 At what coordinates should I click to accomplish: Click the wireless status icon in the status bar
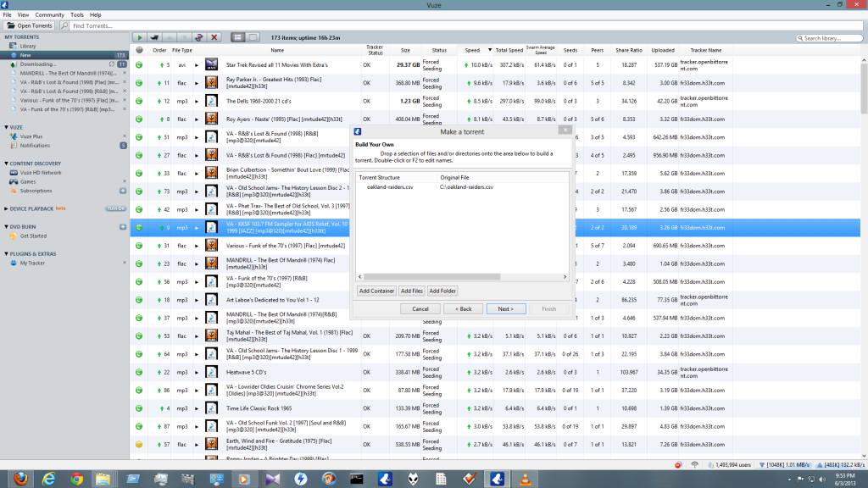[695, 465]
